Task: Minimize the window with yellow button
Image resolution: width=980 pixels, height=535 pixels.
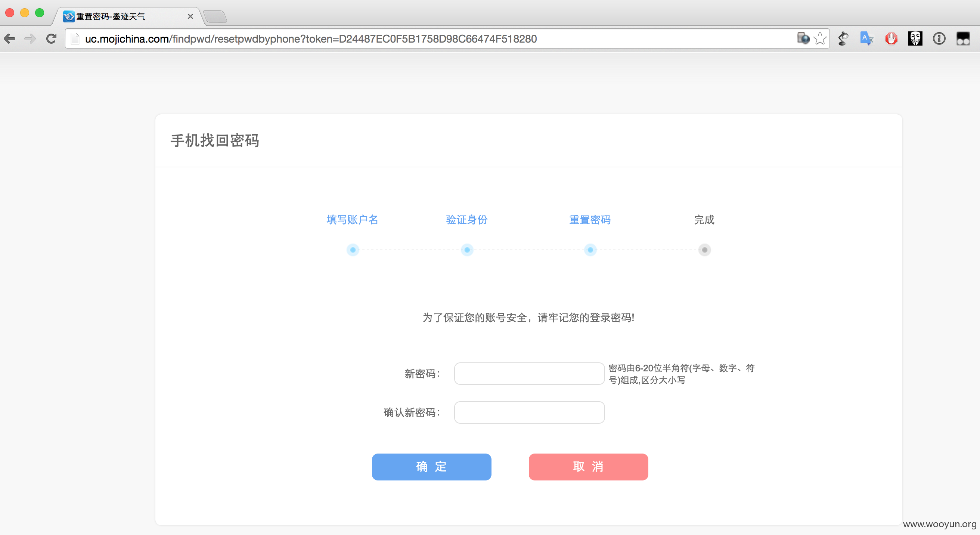Action: point(25,13)
